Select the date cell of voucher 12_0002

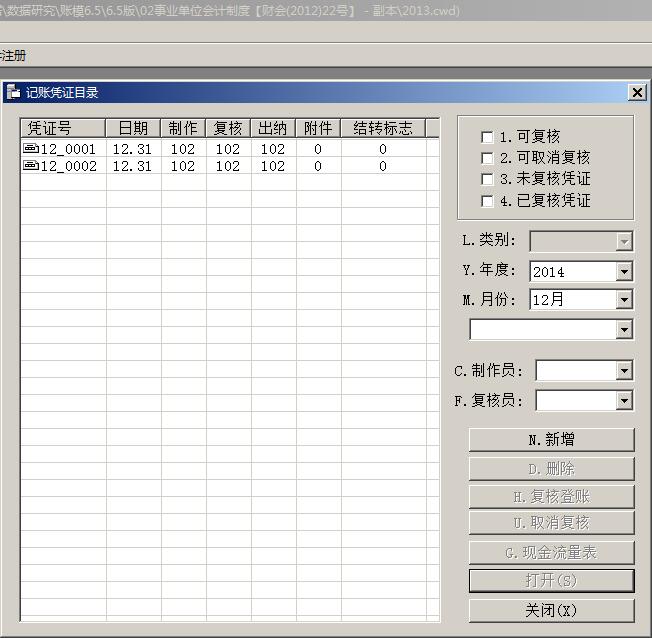(133, 167)
